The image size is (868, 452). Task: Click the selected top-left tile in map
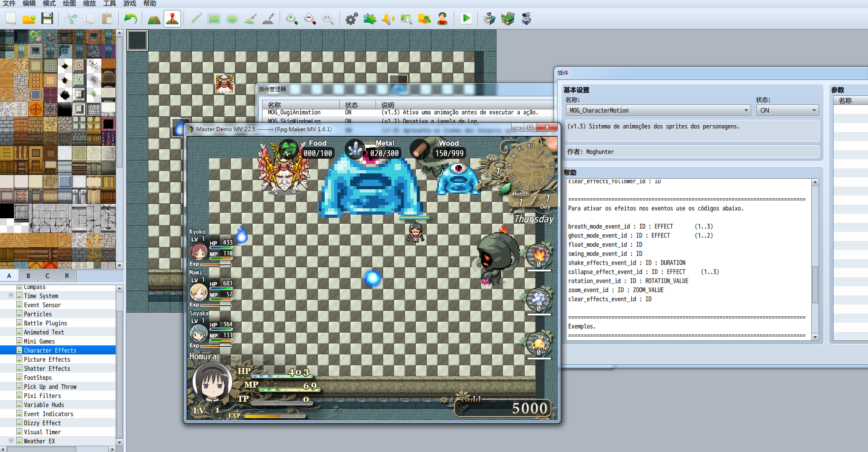coord(137,40)
